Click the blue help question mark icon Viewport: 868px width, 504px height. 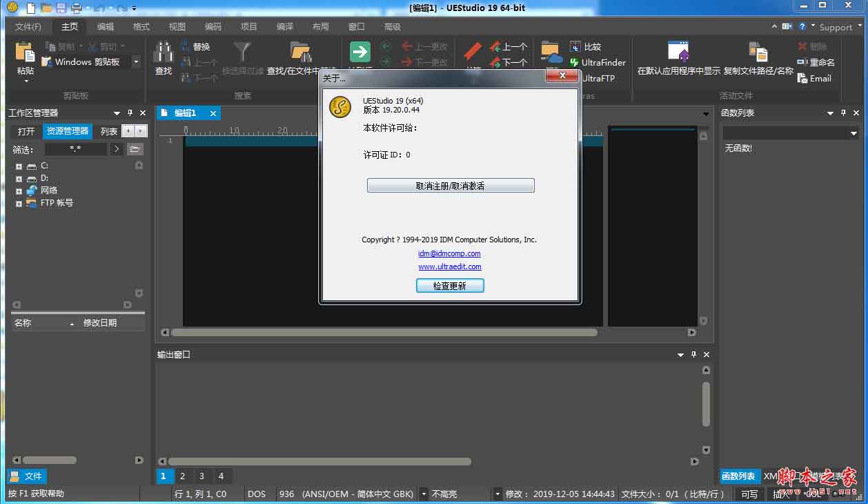[x=802, y=26]
